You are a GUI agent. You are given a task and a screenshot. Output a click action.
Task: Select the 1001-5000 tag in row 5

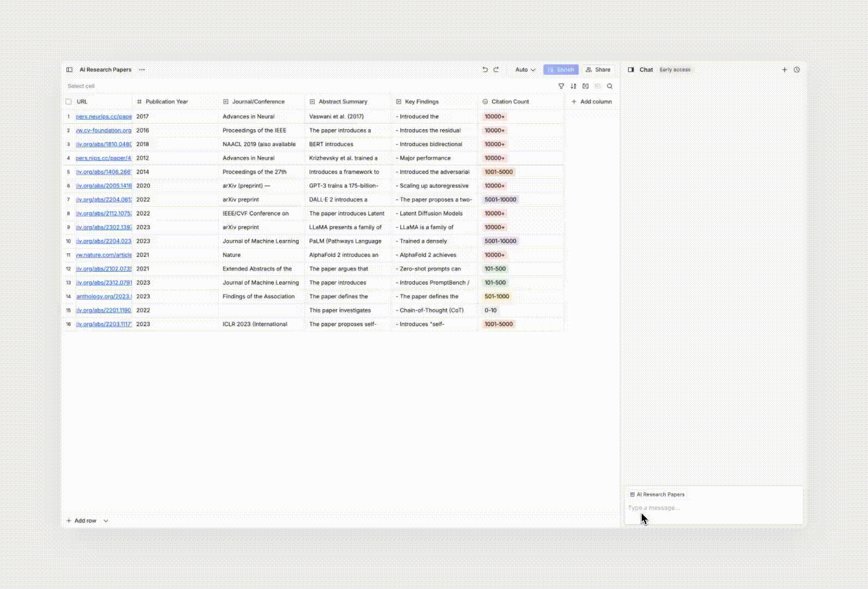point(499,172)
